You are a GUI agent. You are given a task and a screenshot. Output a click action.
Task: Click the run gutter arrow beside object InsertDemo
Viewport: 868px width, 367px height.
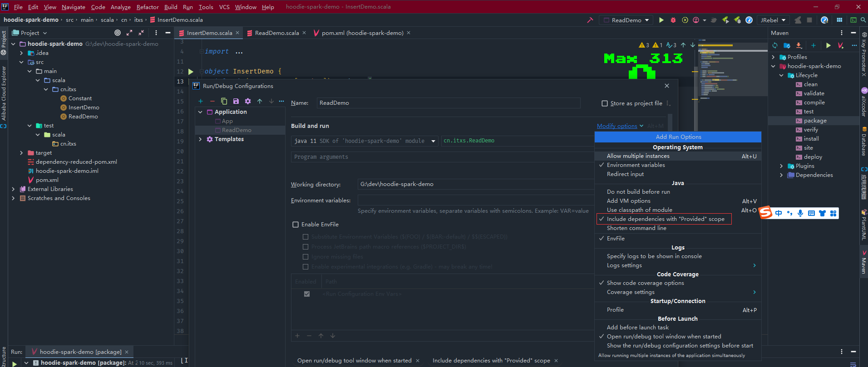pyautogui.click(x=191, y=72)
